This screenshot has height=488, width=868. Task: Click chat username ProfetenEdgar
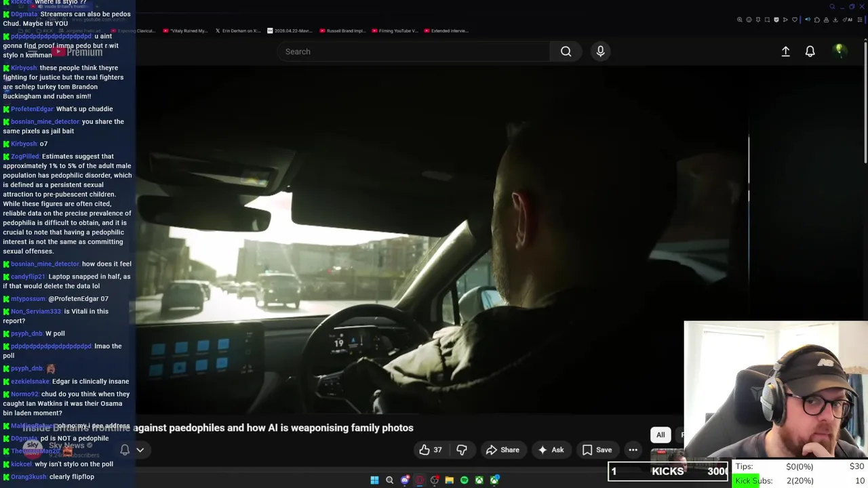(x=32, y=108)
